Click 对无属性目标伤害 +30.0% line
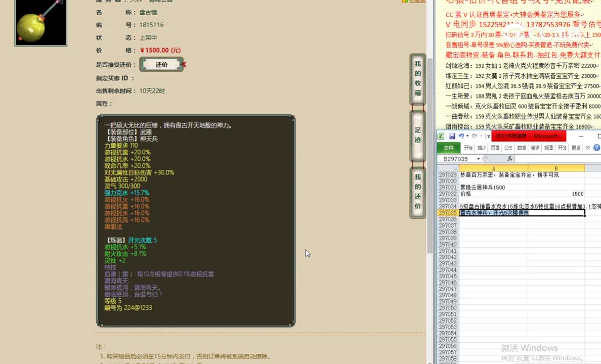 pyautogui.click(x=139, y=172)
